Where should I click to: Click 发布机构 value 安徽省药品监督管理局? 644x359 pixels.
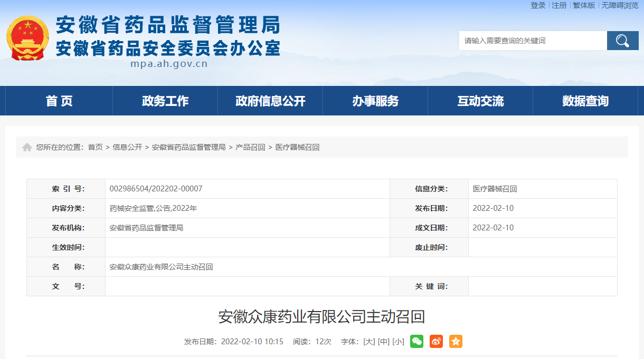click(x=146, y=228)
